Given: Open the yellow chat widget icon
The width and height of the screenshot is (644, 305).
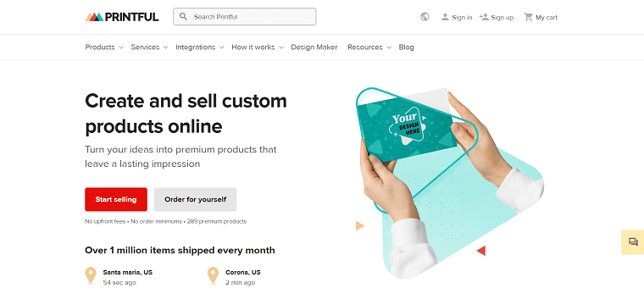Looking at the screenshot, I should [x=633, y=242].
